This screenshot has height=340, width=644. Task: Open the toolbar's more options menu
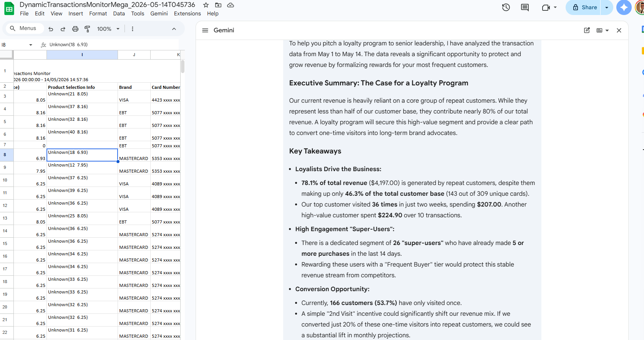tap(133, 29)
